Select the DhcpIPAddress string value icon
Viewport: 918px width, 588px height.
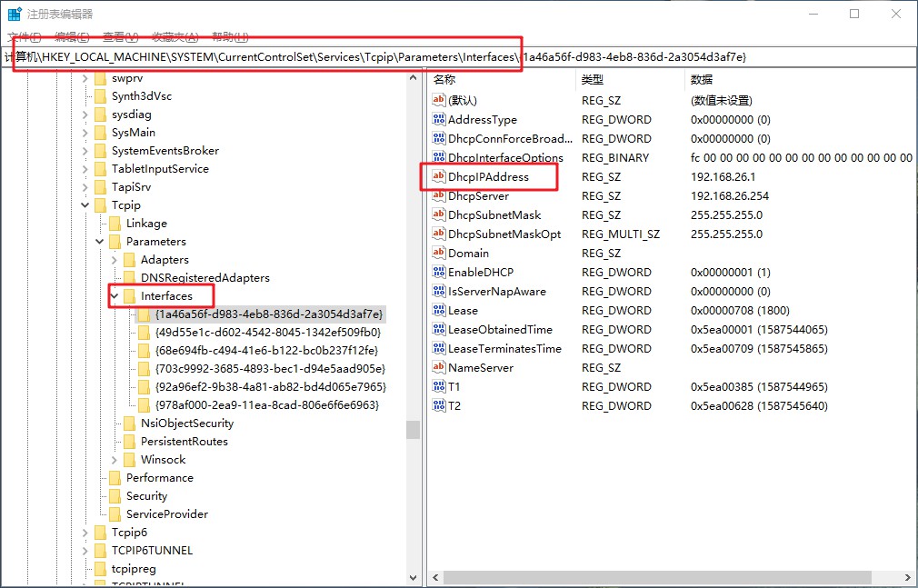[437, 177]
